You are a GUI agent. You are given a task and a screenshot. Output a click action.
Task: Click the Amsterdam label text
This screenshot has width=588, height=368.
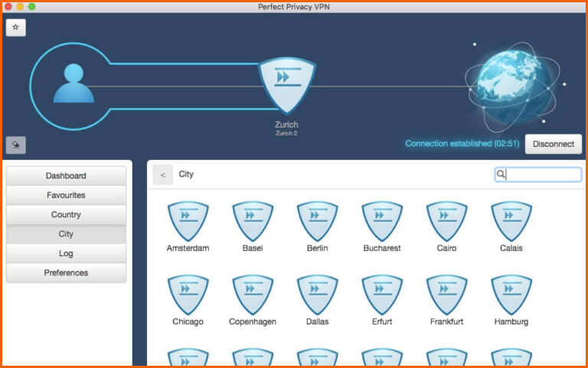click(x=188, y=248)
